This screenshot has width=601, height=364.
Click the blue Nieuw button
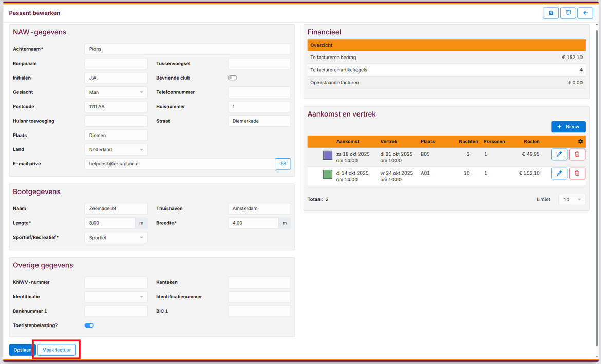(568, 126)
